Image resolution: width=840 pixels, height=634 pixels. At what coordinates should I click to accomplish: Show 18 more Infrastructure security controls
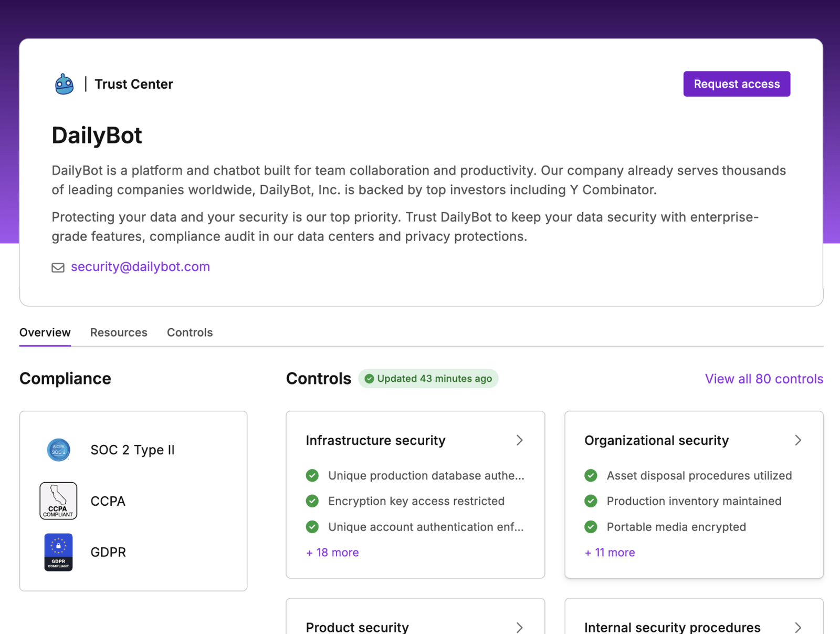point(332,553)
